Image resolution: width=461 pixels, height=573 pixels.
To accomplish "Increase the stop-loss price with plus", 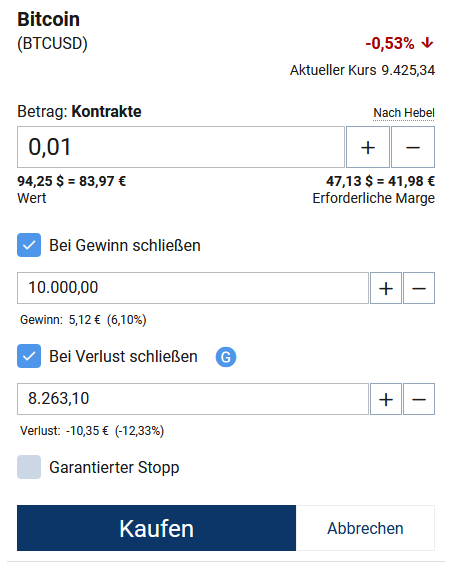I will pos(386,399).
